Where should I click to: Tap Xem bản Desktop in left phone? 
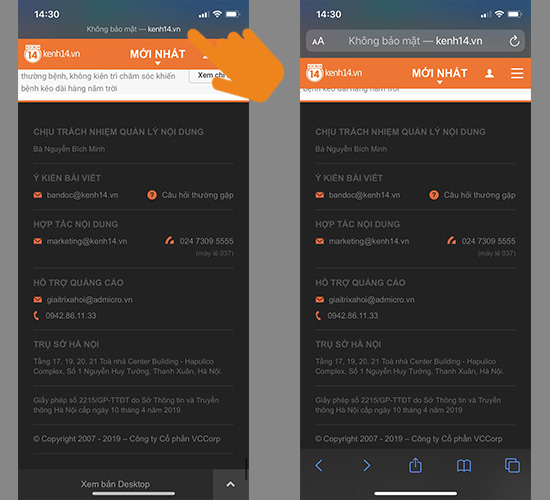115,484
